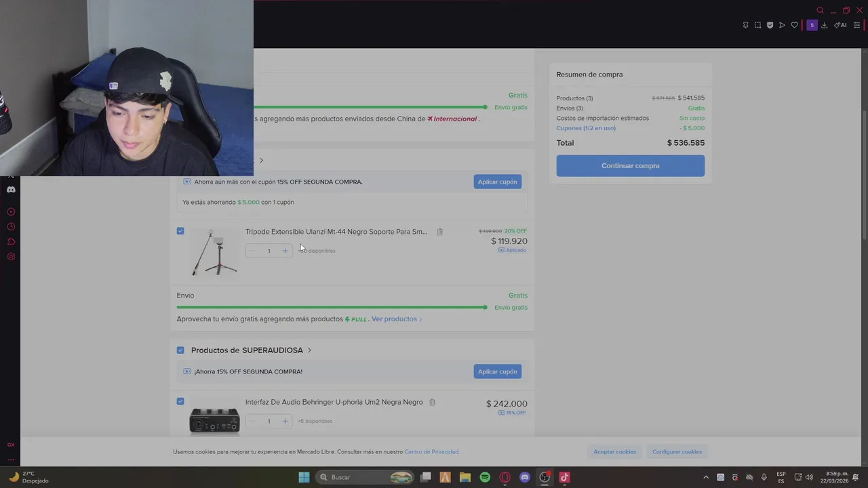Click the send flow arrow icon
Image resolution: width=868 pixels, height=488 pixels.
(782, 25)
